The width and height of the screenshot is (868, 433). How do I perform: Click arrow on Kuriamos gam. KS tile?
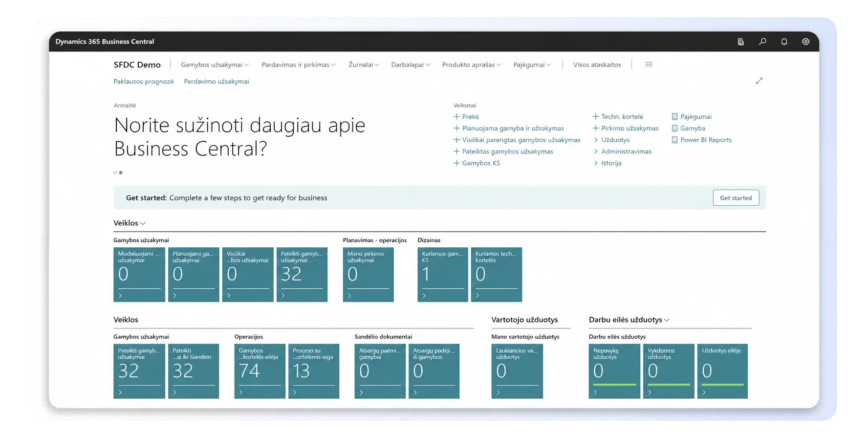pyautogui.click(x=424, y=296)
